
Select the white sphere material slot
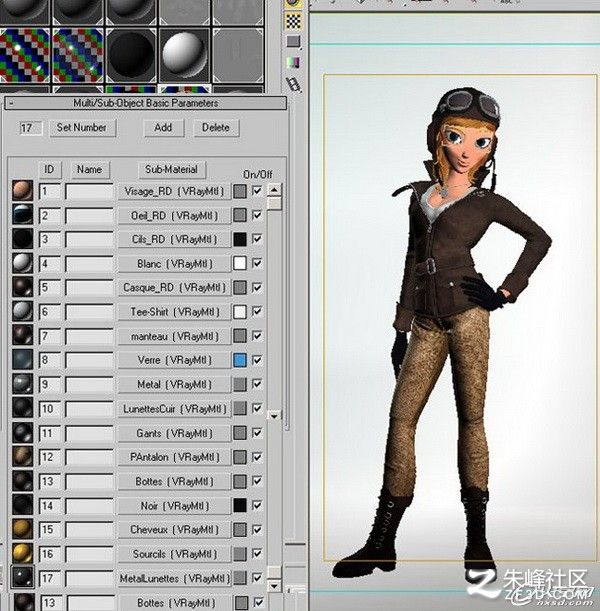(184, 55)
